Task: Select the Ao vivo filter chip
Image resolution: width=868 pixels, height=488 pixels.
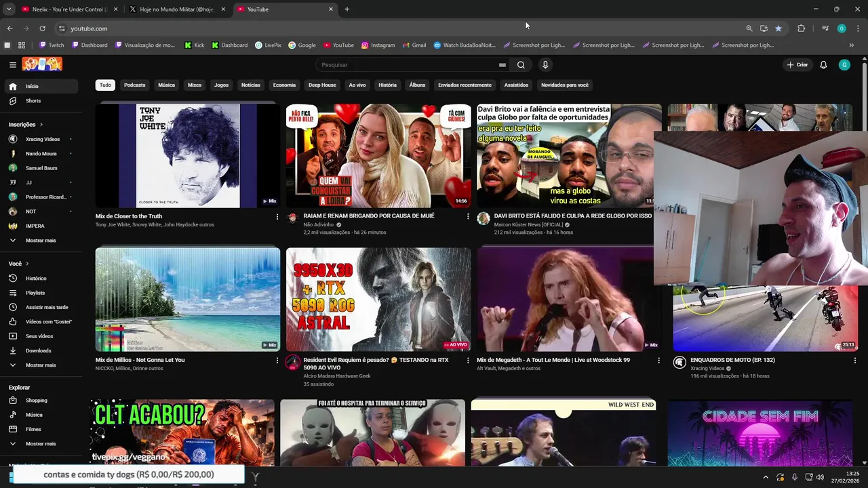Action: pos(357,85)
